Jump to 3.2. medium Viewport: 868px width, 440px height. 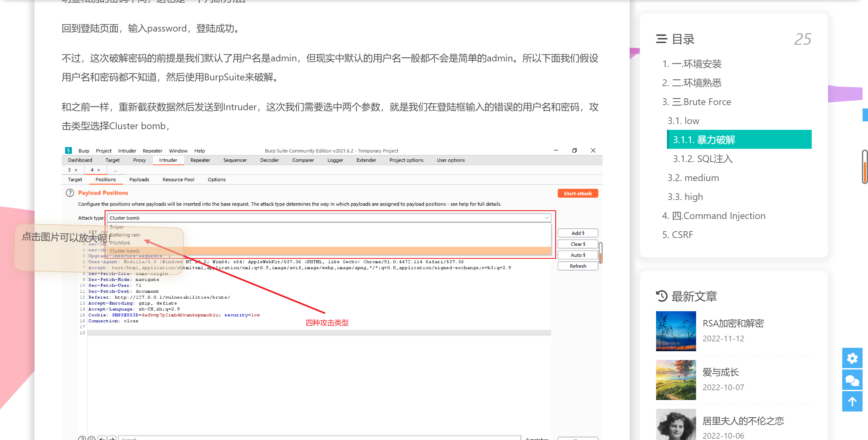point(693,178)
